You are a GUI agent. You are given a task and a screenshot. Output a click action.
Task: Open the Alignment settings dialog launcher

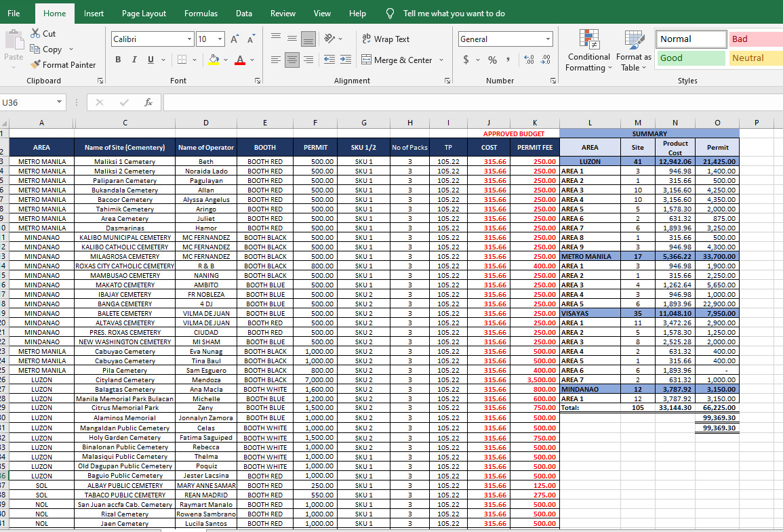pos(447,81)
